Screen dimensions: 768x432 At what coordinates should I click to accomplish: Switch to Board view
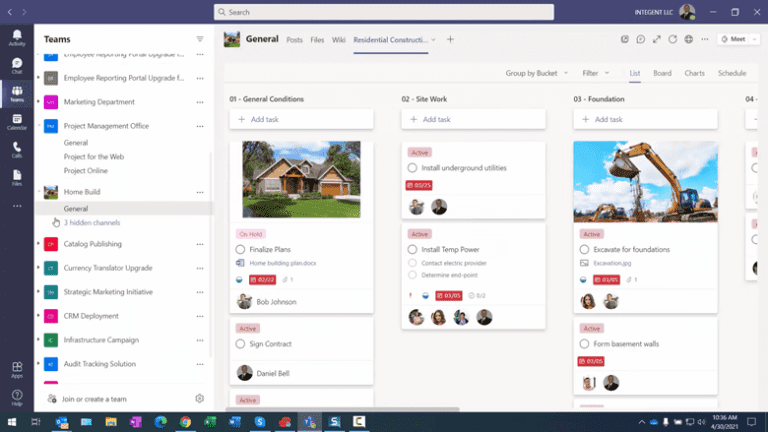point(662,73)
